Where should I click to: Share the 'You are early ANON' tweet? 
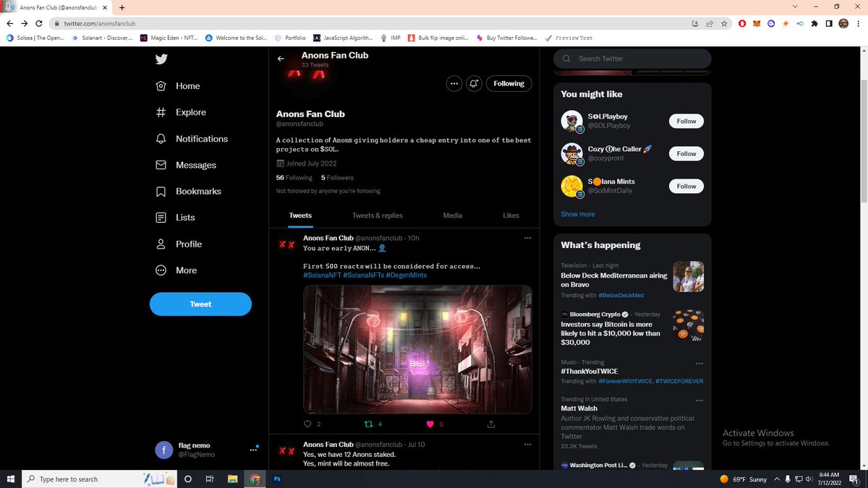[x=491, y=424]
